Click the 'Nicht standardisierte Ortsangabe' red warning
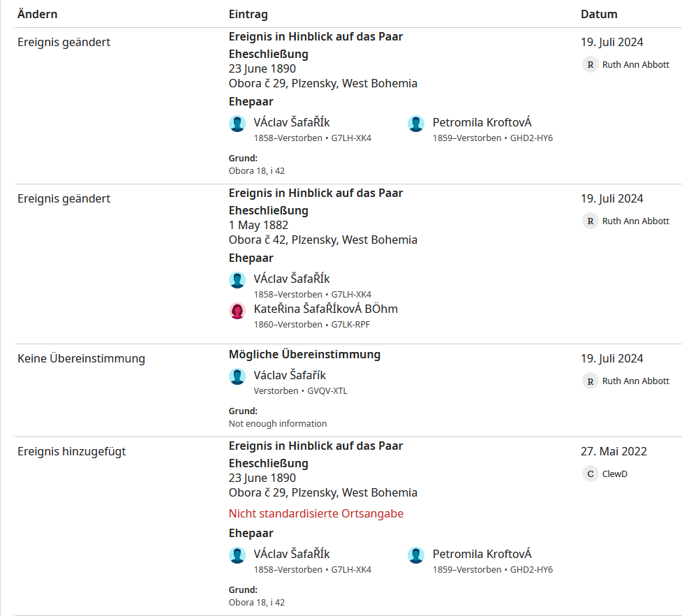The width and height of the screenshot is (682, 616). tap(316, 513)
